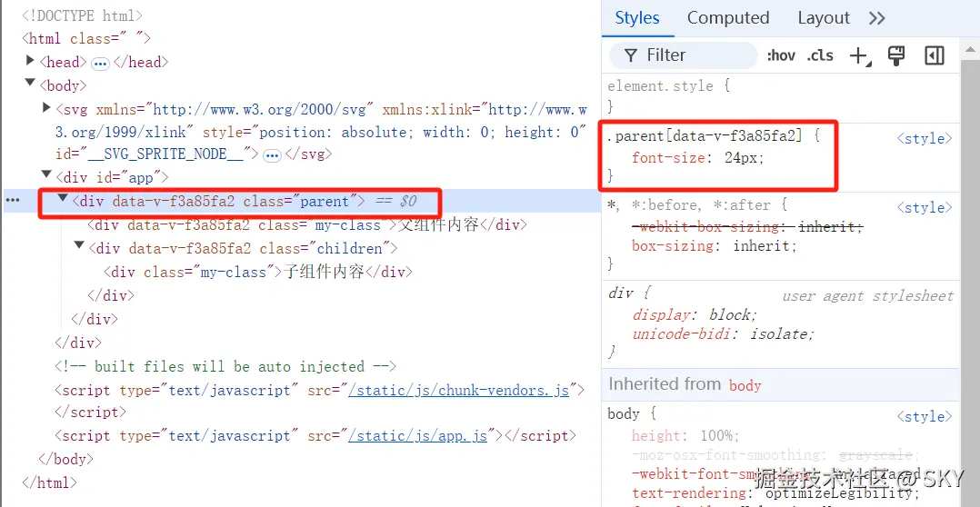This screenshot has height=507, width=980.
Task: Toggle the :hov element state panel
Action: tap(781, 55)
